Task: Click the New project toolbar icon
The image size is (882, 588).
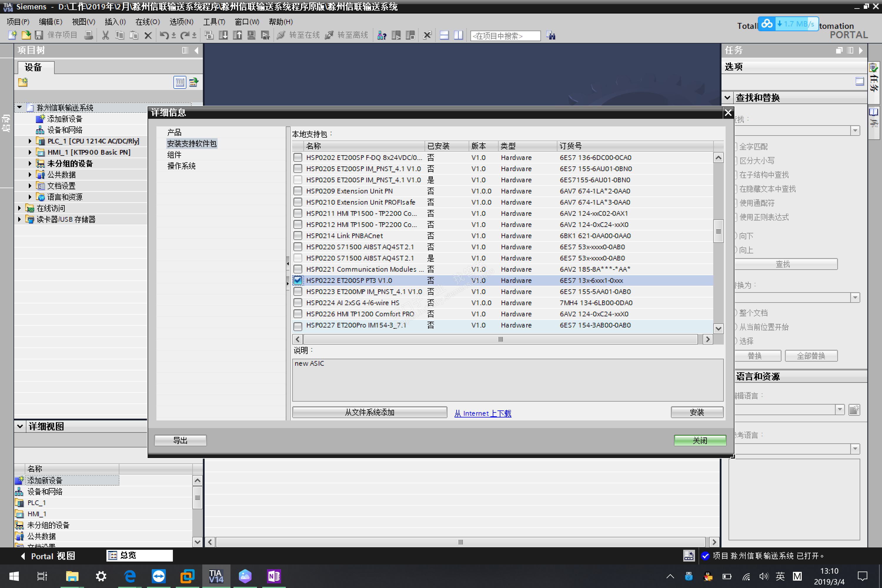Action: [12, 35]
